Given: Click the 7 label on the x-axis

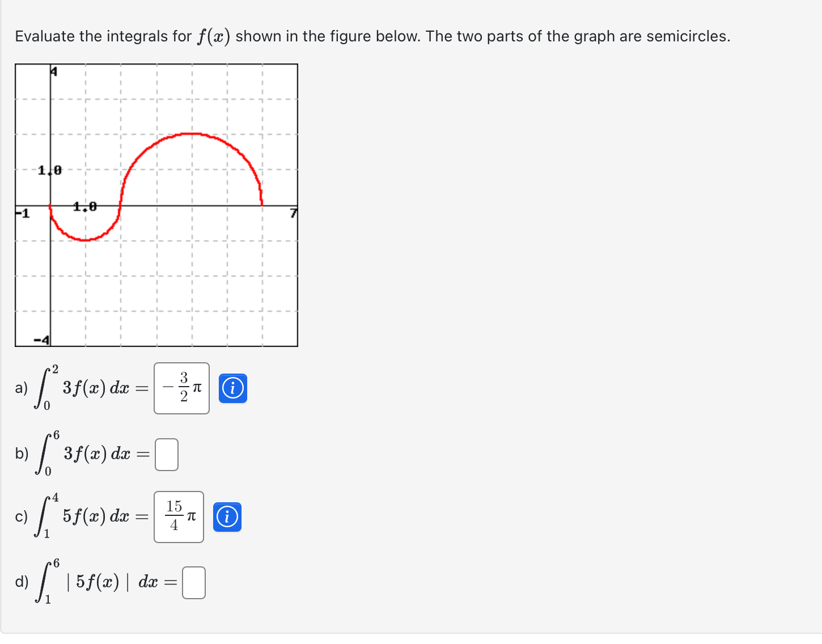Looking at the screenshot, I should 294,213.
